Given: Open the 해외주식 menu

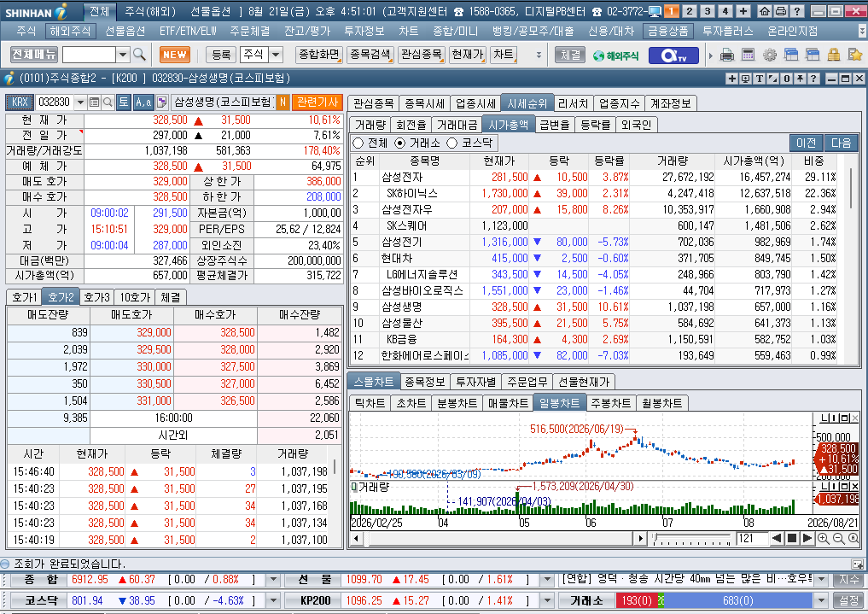Looking at the screenshot, I should click(70, 31).
